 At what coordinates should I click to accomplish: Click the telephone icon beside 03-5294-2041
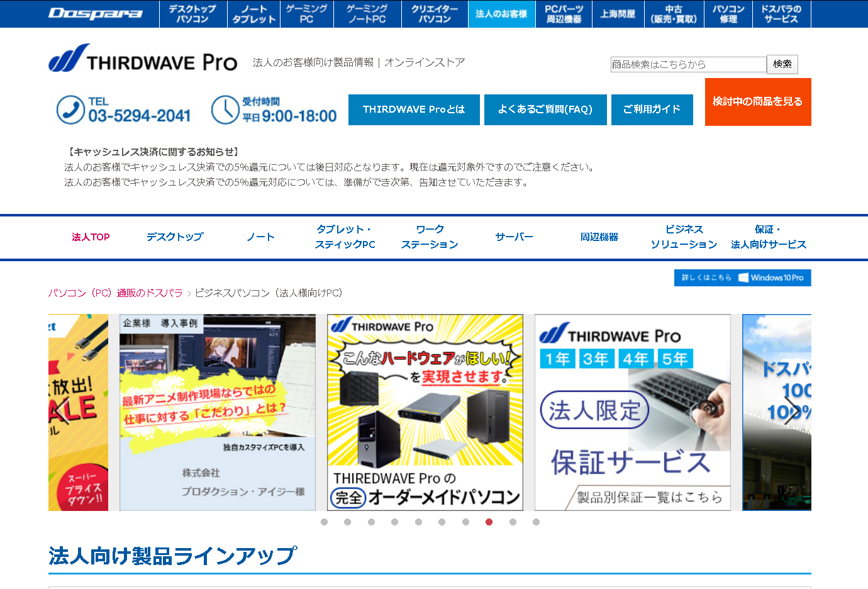(70, 110)
